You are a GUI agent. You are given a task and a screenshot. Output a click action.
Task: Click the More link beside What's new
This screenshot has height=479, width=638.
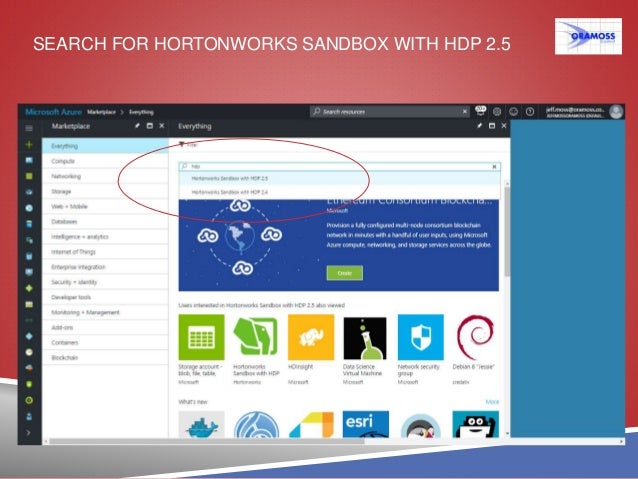492,402
